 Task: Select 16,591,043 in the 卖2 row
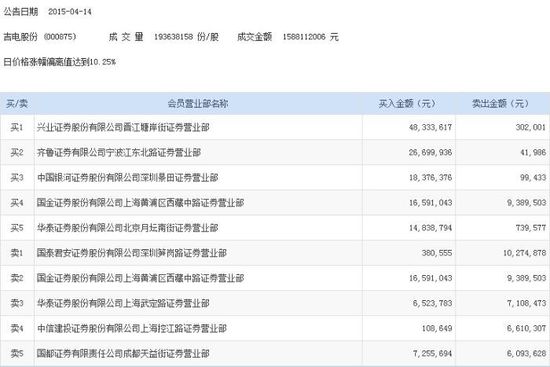[x=430, y=278]
